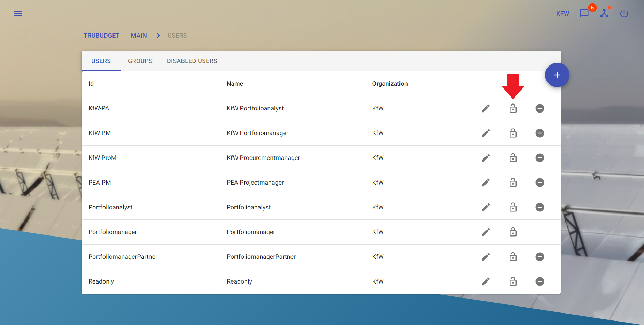Screen dimensions: 644x325
Task: Edit the PEA-PM user
Action: tap(486, 183)
